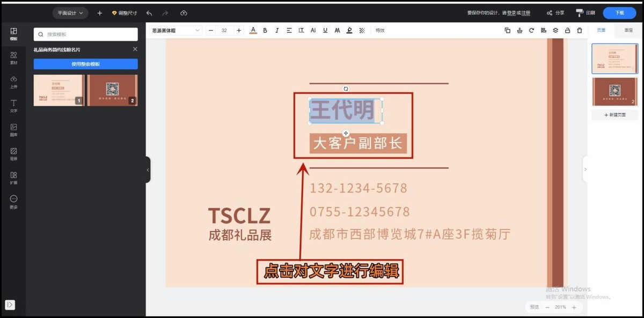Image resolution: width=644 pixels, height=318 pixels.
Task: Open the layer order icon near lock
Action: tap(555, 31)
